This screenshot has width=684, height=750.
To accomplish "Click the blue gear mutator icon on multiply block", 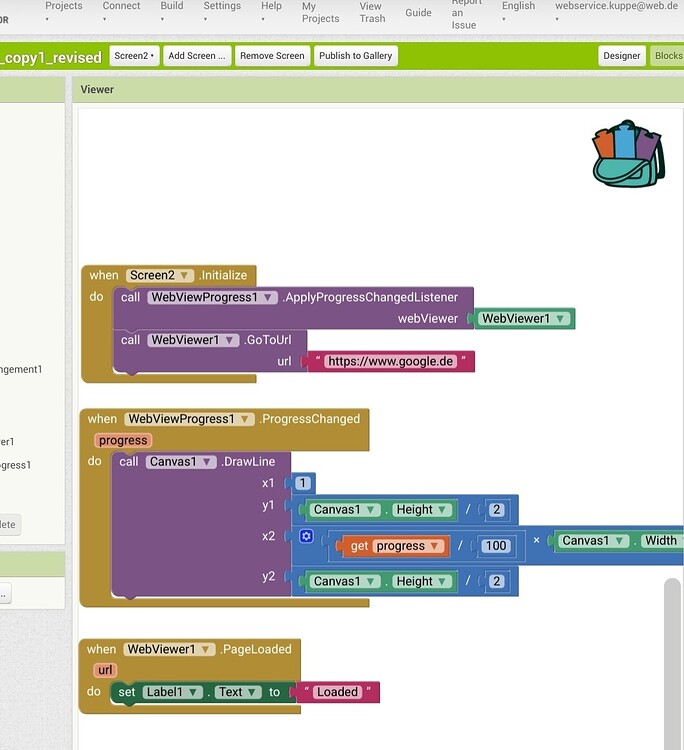I will coord(306,537).
